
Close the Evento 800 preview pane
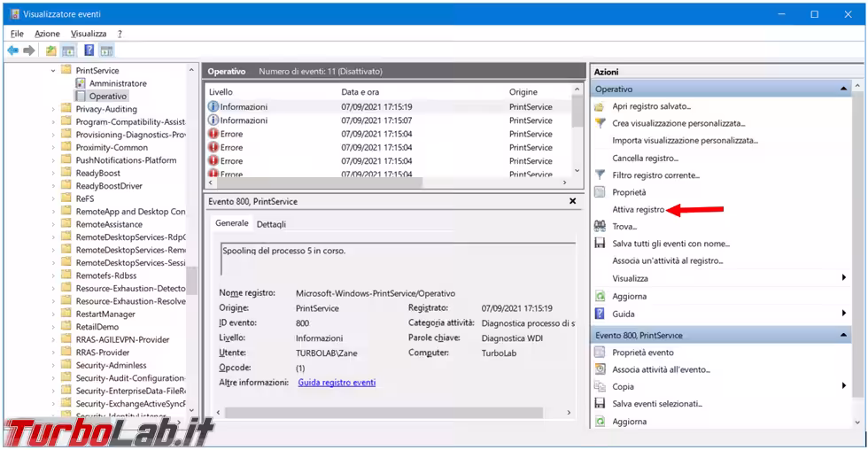click(x=572, y=201)
